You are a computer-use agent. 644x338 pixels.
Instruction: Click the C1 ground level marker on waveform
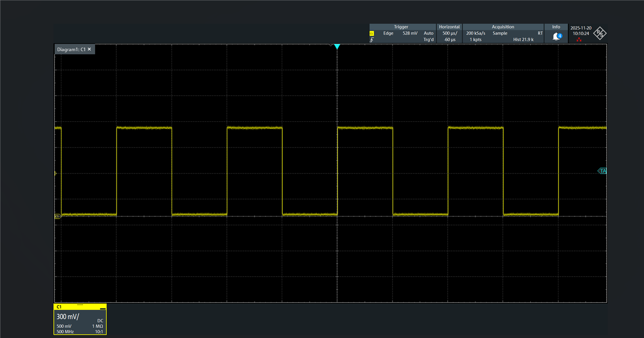tap(57, 216)
